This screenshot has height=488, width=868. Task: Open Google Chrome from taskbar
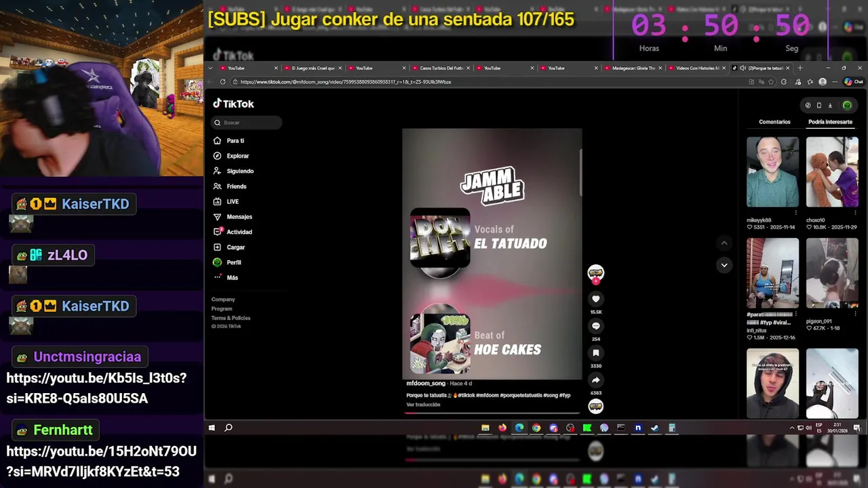click(536, 428)
